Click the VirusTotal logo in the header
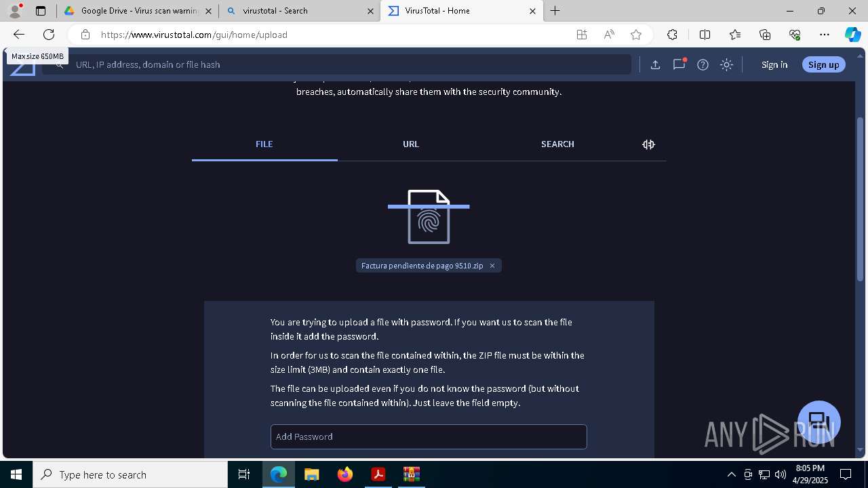Image resolution: width=868 pixels, height=488 pixels. [x=22, y=68]
